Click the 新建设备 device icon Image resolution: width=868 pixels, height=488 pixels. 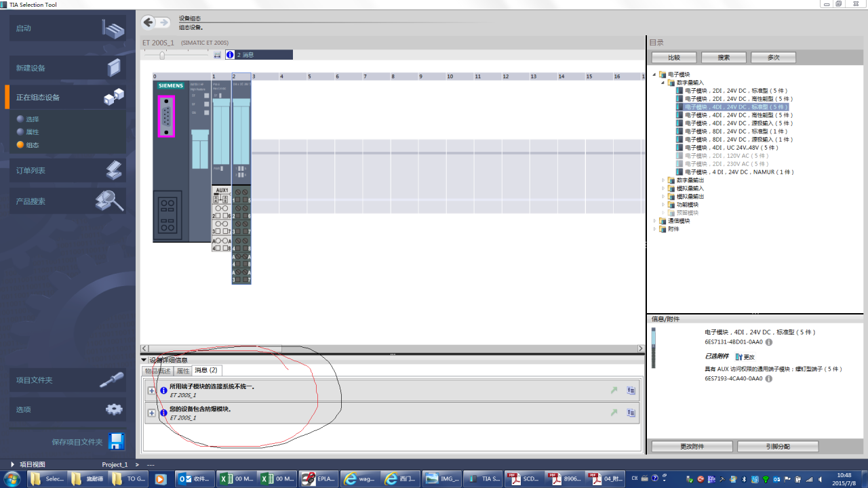(x=114, y=68)
